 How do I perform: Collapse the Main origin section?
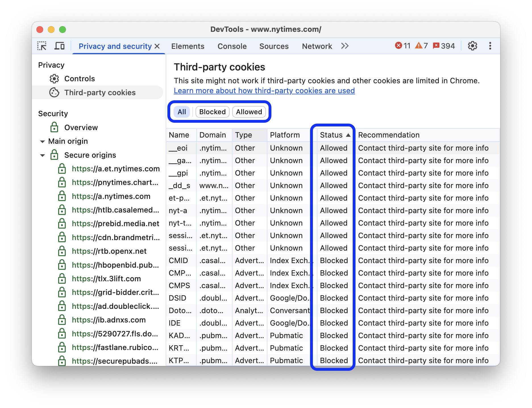42,141
